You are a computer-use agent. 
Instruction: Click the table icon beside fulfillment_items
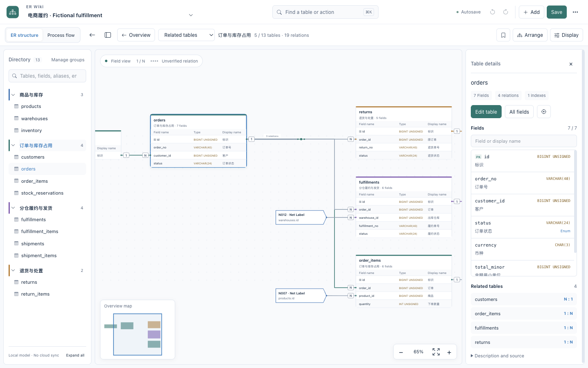[x=16, y=231]
